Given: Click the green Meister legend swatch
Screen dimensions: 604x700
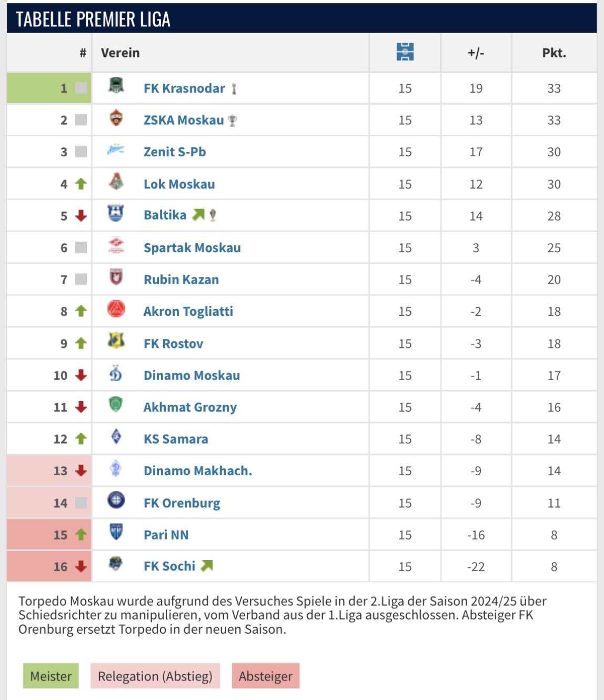Looking at the screenshot, I should coord(51,676).
